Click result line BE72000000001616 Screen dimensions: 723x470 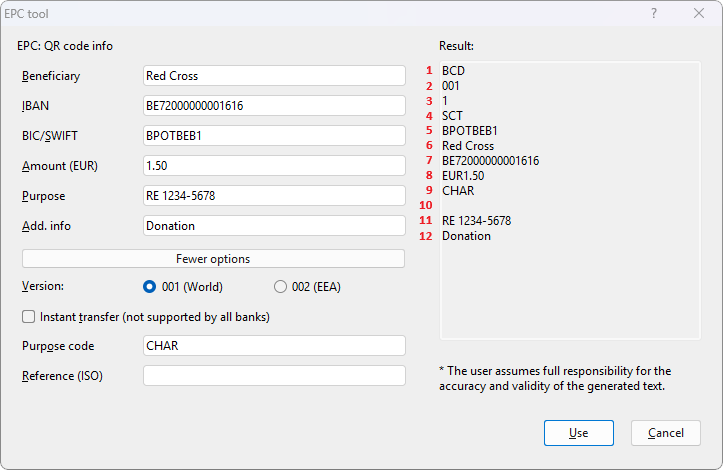[490, 161]
